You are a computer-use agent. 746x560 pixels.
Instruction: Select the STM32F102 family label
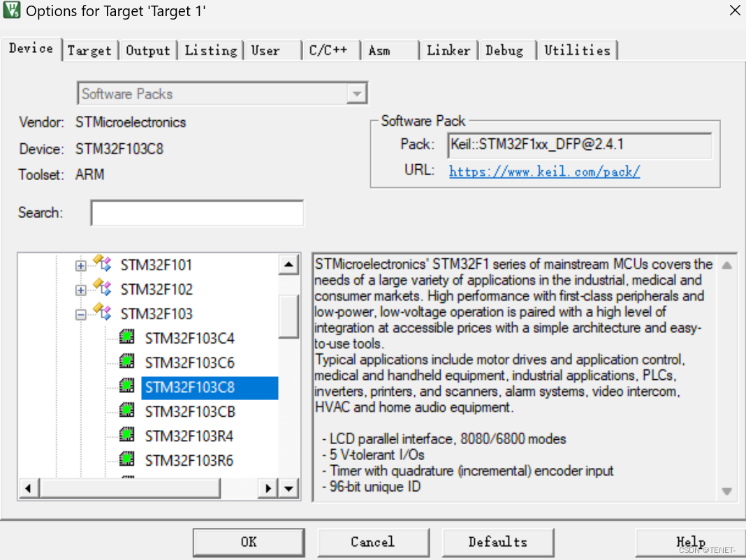156,289
